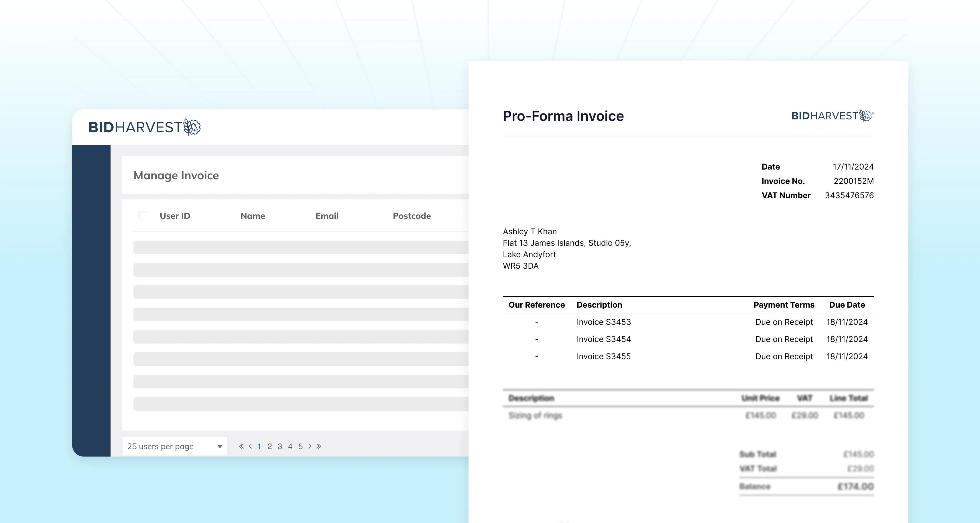Click the Email column header
Viewport: 980px width, 523px height.
click(327, 216)
